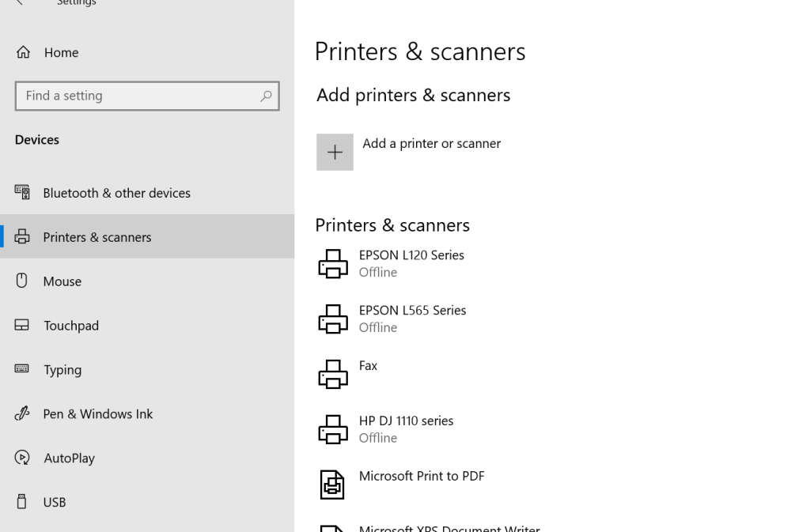Open AutoPlay settings

[x=69, y=458]
